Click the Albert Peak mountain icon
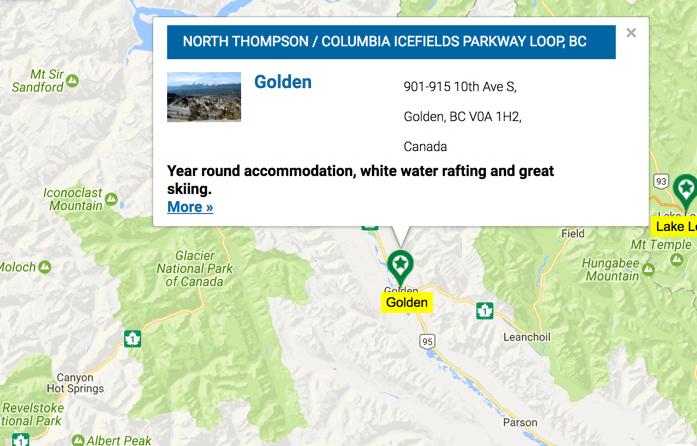Viewport: 697px width, 446px height. (77, 439)
